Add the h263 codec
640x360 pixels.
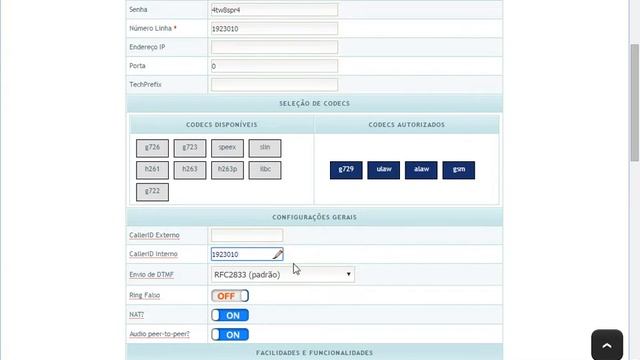coord(190,170)
